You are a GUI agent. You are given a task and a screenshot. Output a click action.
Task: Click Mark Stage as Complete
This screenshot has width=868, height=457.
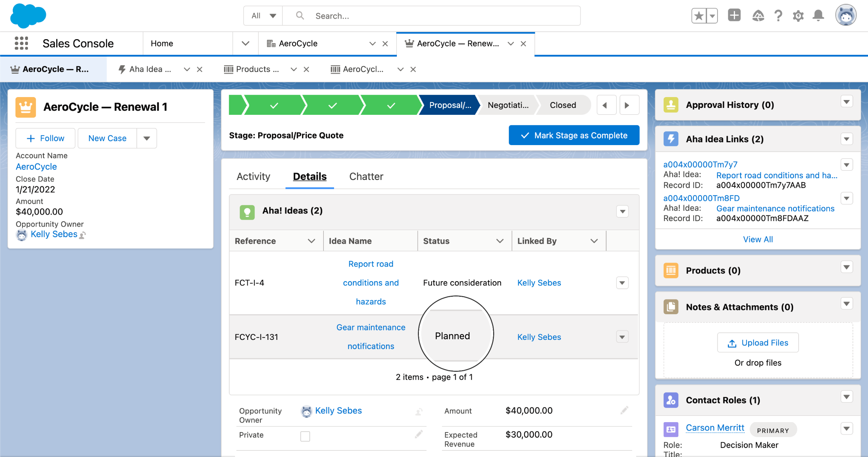[573, 135]
